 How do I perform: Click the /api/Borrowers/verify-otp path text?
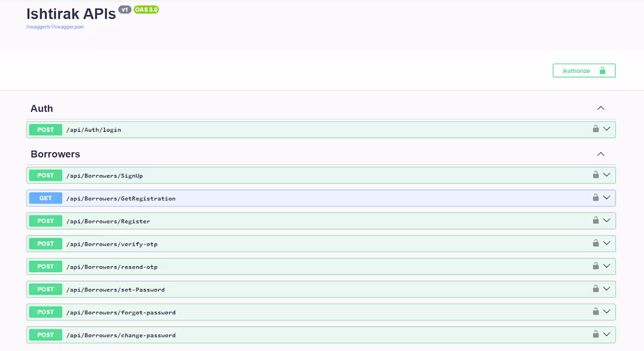[x=112, y=244]
